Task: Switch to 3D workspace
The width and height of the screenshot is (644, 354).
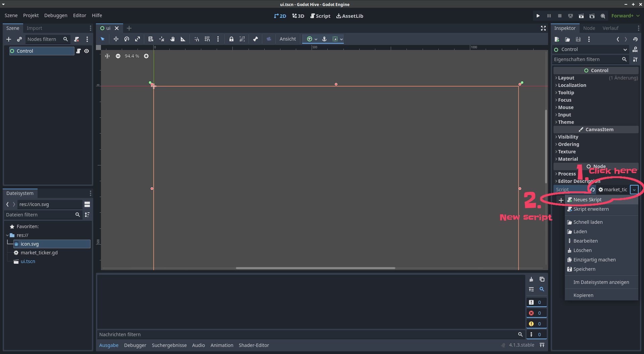Action: [x=298, y=16]
